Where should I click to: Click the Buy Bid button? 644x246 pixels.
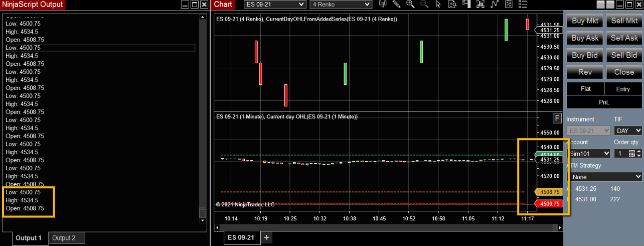585,55
